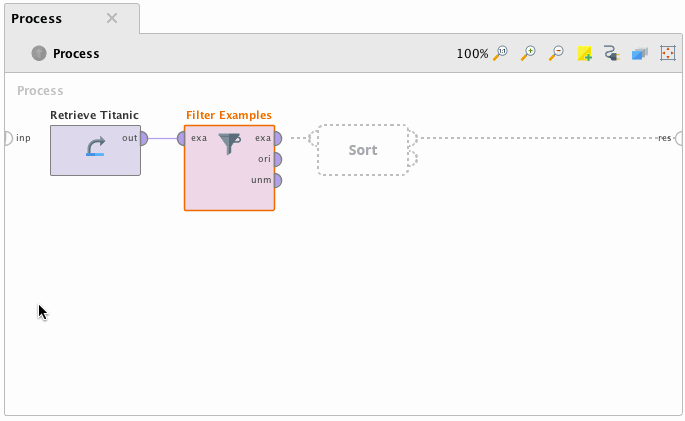The image size is (685, 421).
Task: Click the auto-fit process layout icon
Action: click(x=668, y=53)
